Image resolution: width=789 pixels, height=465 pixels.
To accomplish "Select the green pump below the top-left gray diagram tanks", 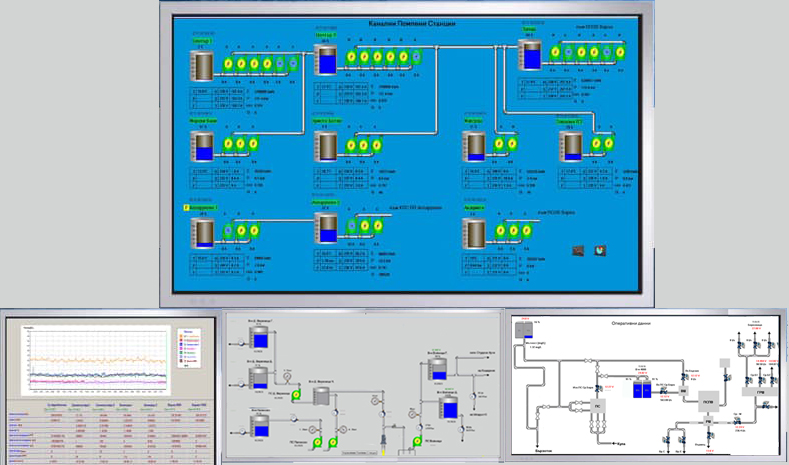I will [x=296, y=396].
